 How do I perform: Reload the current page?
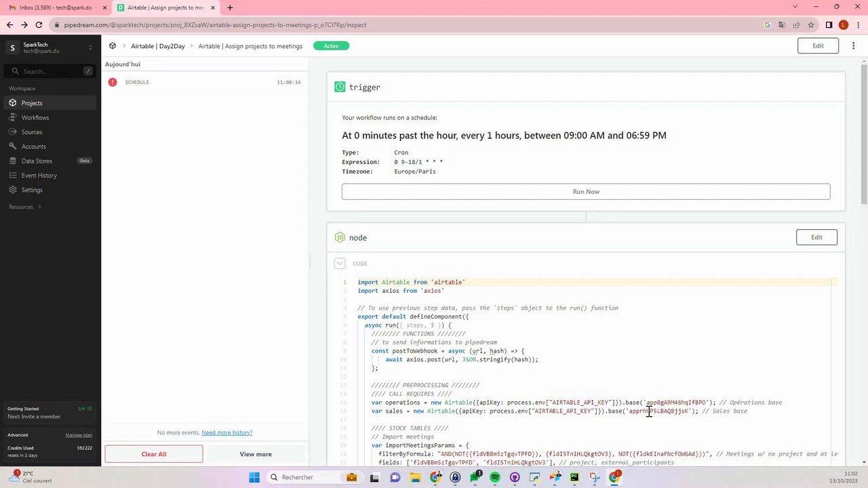coord(39,25)
